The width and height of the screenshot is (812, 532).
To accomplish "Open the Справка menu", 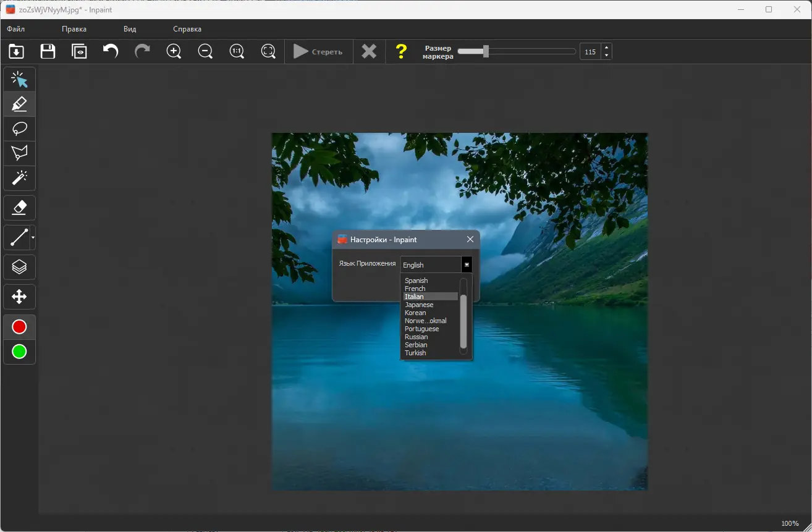I will 187,29.
